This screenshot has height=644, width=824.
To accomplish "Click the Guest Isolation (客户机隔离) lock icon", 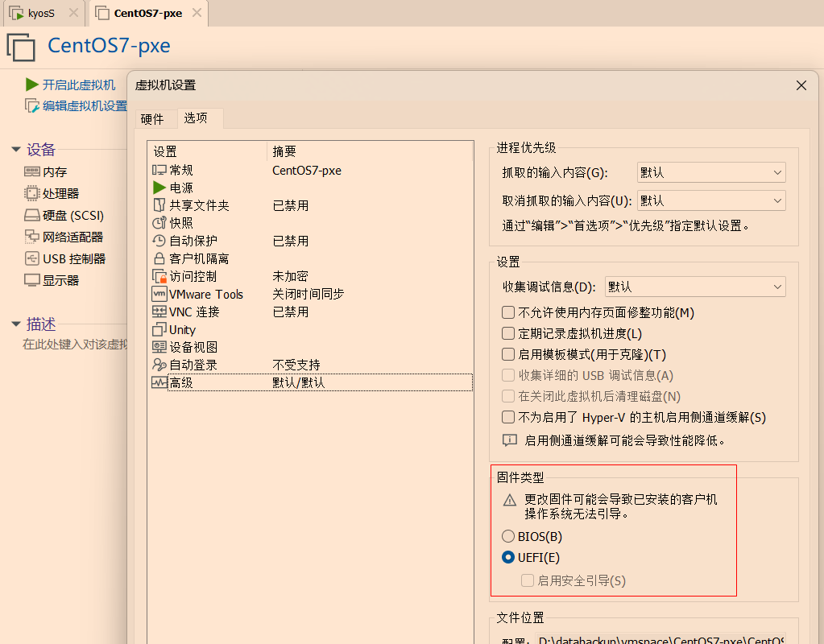I will coord(159,258).
